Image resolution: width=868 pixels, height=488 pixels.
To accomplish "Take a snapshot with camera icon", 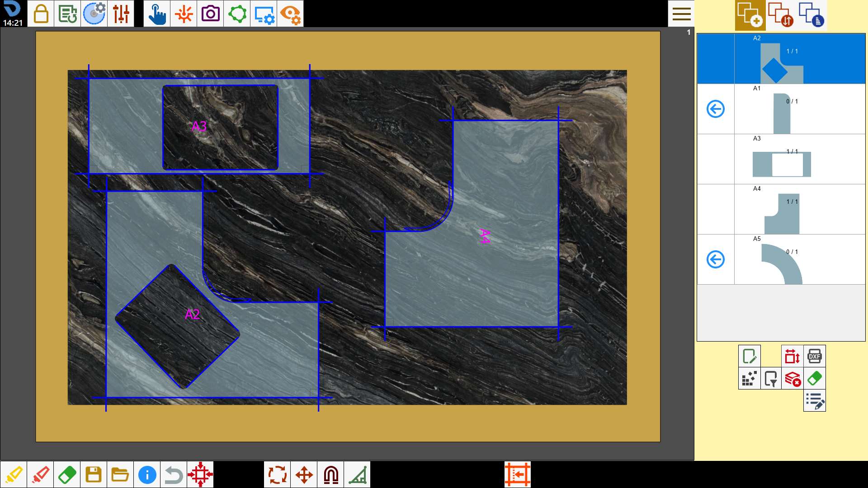I will 210,14.
